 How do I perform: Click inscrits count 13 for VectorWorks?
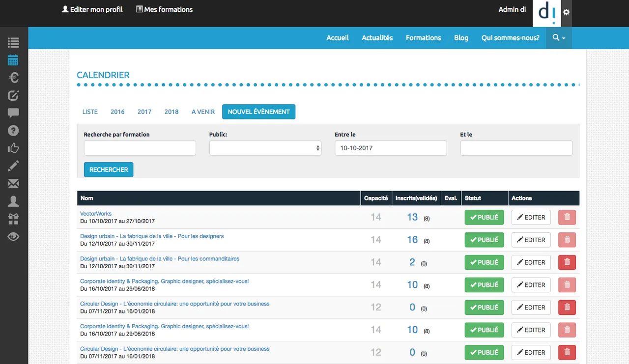coord(412,217)
